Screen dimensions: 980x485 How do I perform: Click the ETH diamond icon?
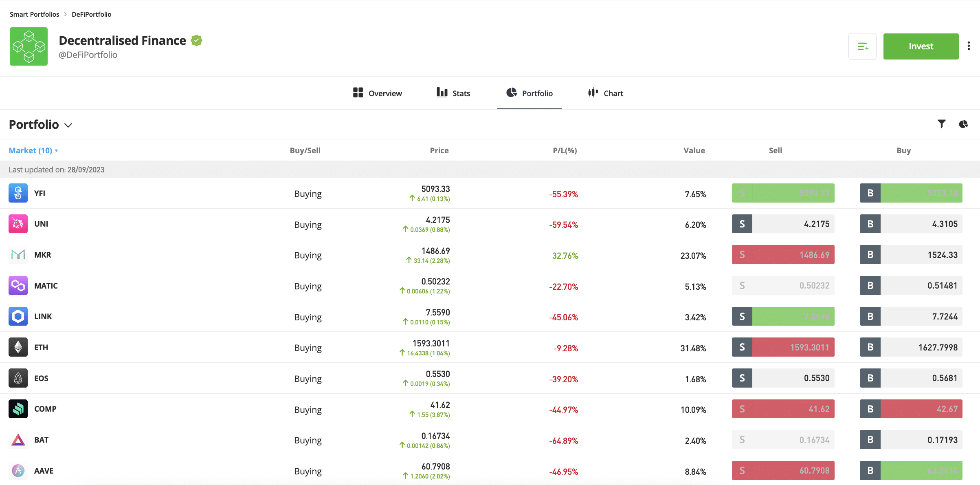coord(18,347)
